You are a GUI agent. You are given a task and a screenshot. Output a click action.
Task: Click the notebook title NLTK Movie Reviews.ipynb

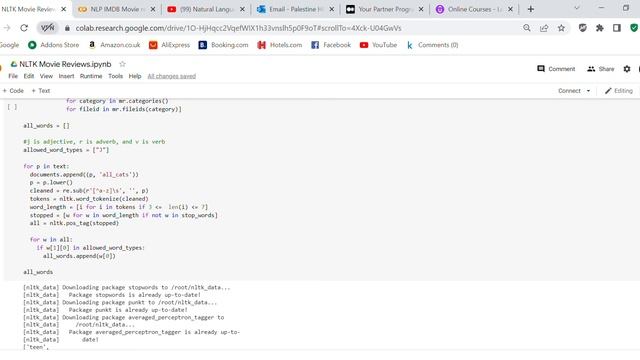65,64
